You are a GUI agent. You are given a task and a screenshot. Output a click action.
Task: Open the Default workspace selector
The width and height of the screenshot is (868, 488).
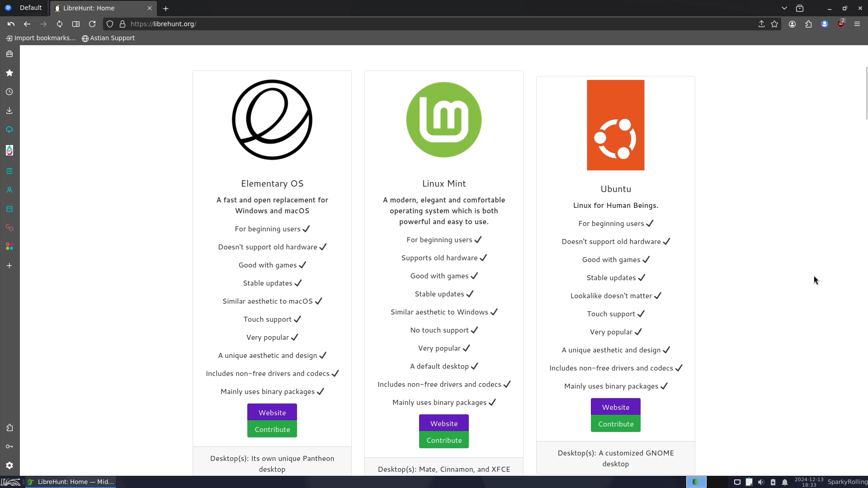25,8
